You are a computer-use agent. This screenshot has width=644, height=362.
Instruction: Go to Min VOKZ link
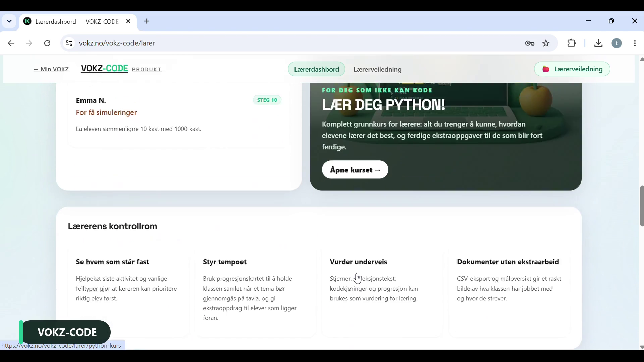51,69
